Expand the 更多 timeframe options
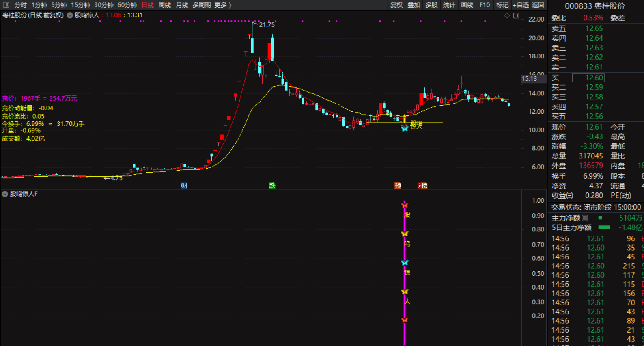 [x=223, y=5]
